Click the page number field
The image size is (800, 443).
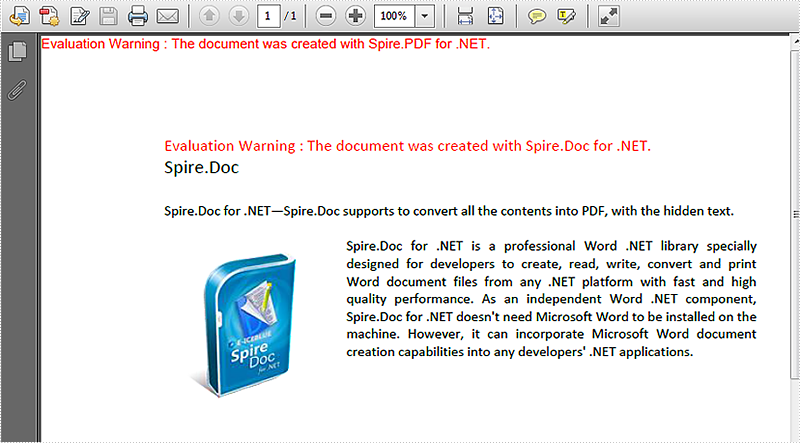click(x=268, y=16)
